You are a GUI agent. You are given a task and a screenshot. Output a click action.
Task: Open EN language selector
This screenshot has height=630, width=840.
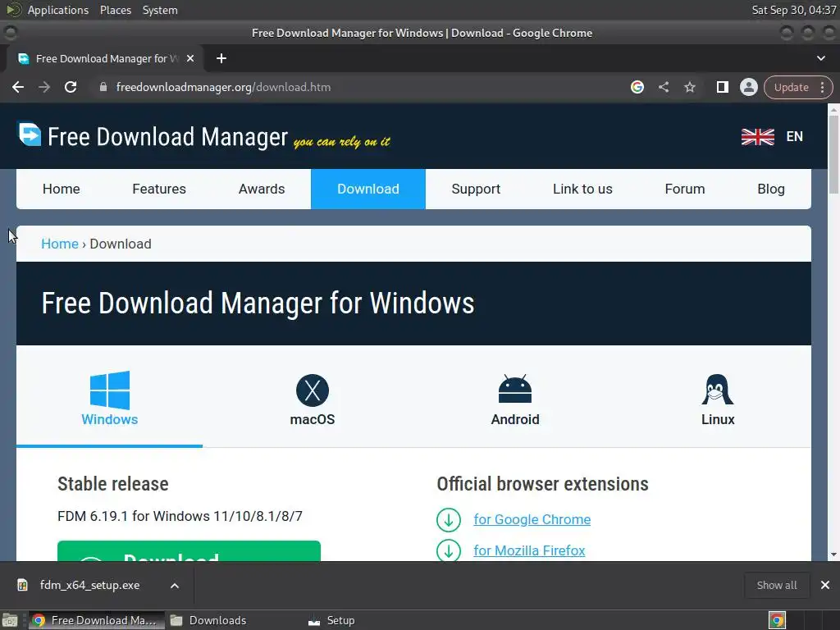794,137
